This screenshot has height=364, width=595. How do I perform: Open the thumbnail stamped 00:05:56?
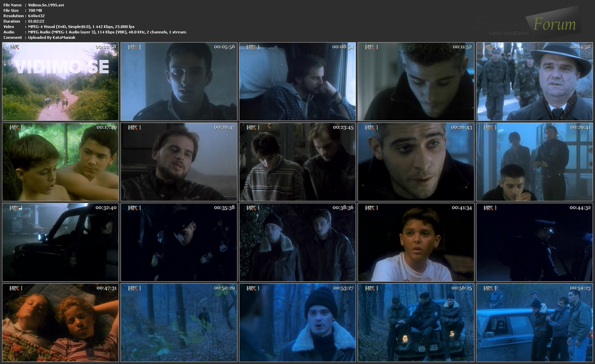point(179,81)
